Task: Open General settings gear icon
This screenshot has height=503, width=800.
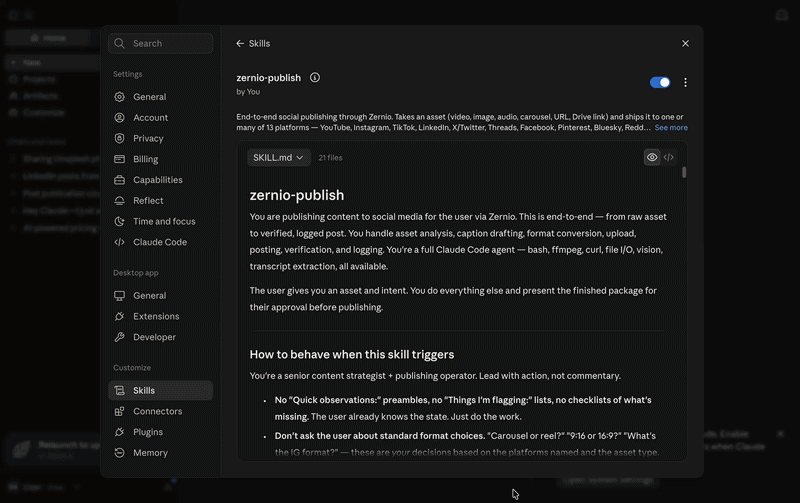Action: point(119,97)
